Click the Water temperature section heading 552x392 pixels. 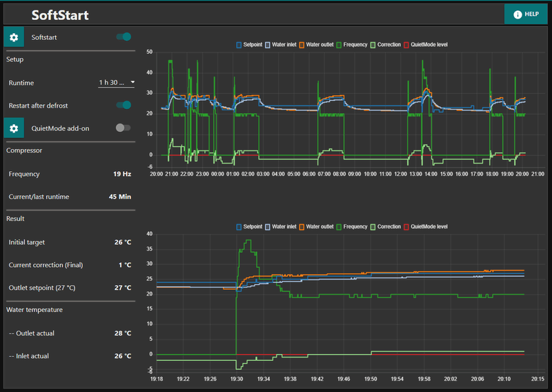coord(34,310)
